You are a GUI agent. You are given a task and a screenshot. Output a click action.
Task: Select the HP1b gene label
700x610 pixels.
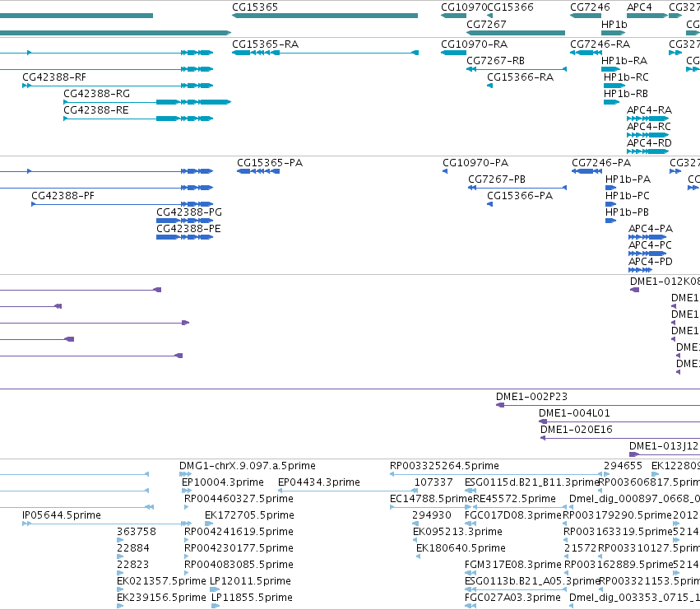pos(614,24)
